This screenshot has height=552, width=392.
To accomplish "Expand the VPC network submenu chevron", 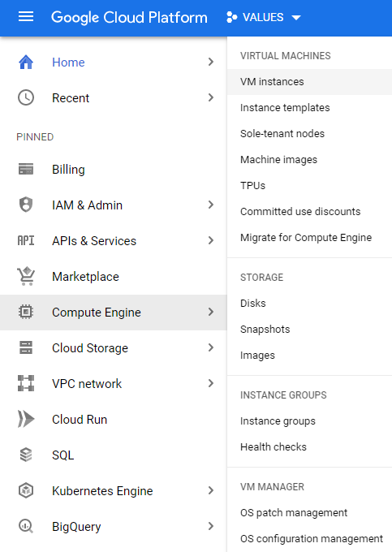I will coord(211,383).
